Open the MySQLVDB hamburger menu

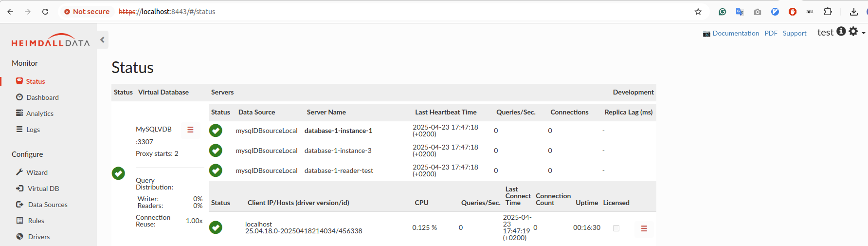190,130
